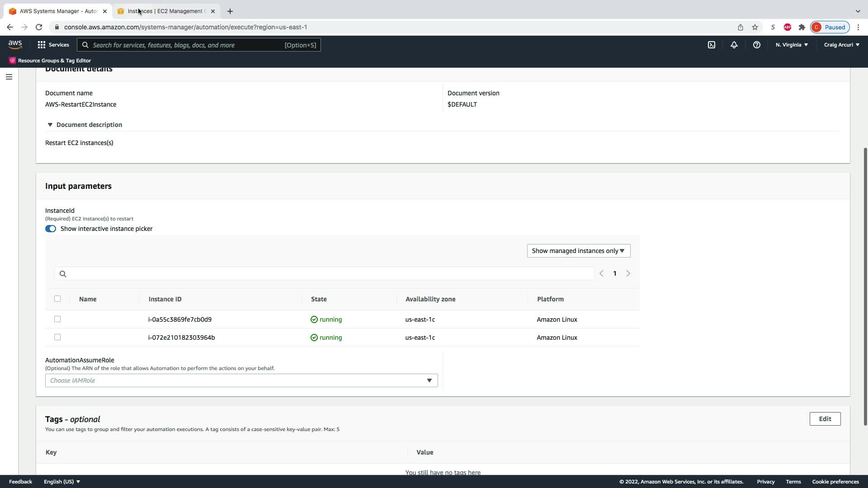Check the select-all instances header checkbox
The image size is (868, 488).
click(57, 299)
